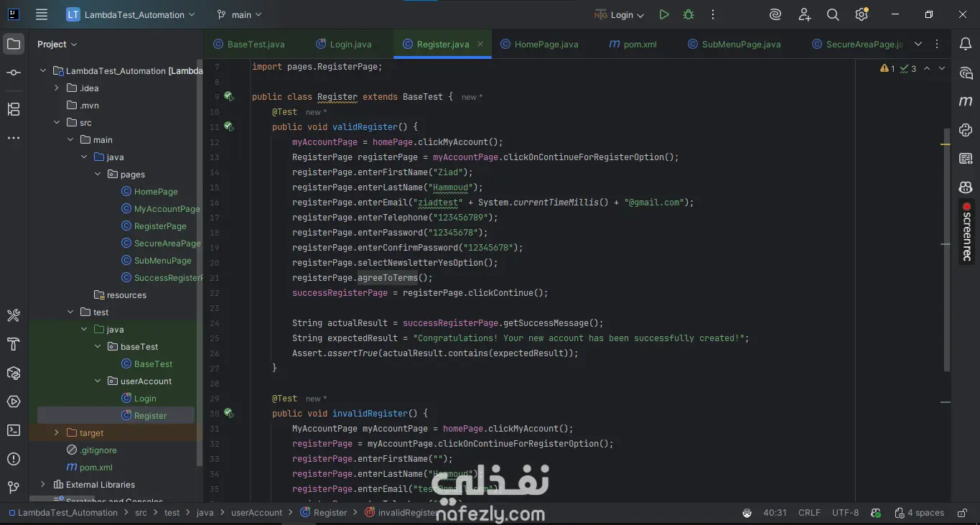The image size is (980, 525).
Task: Open the Copilot chat icon on right strip
Action: 966,187
